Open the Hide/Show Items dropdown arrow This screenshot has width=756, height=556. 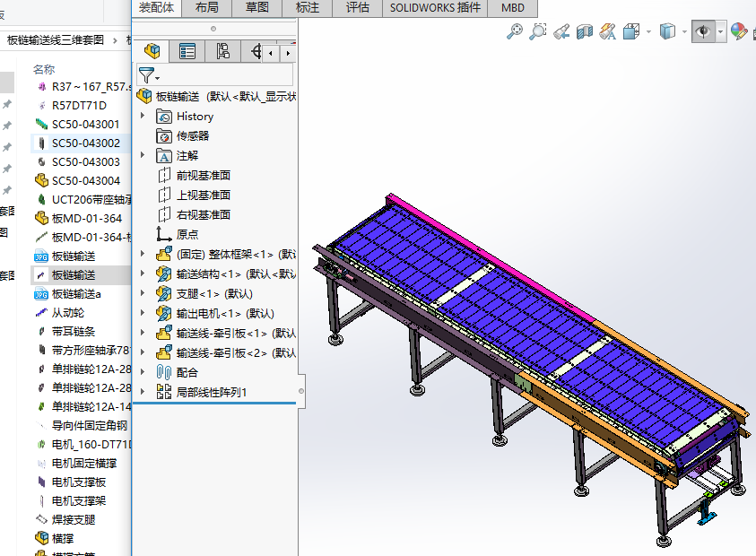[x=721, y=32]
